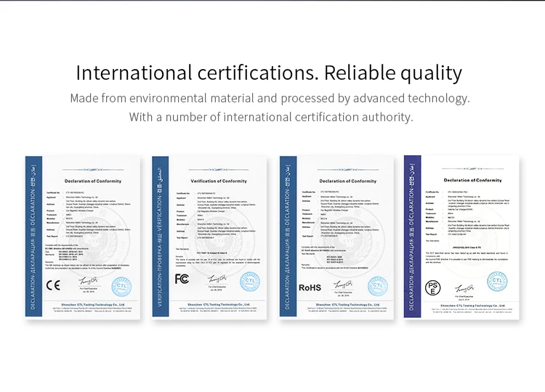Click the 'Made from environmental material' subtitle line

coord(270,98)
